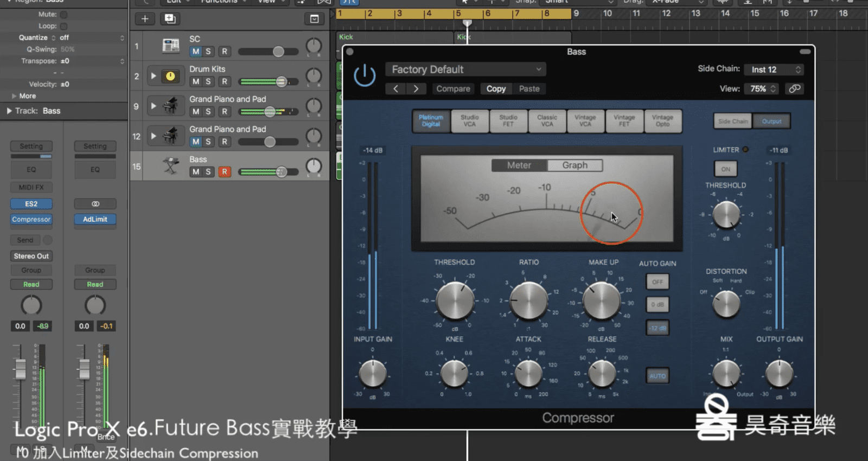Toggle Auto Gain OFF button
This screenshot has width=868, height=461.
click(x=658, y=282)
